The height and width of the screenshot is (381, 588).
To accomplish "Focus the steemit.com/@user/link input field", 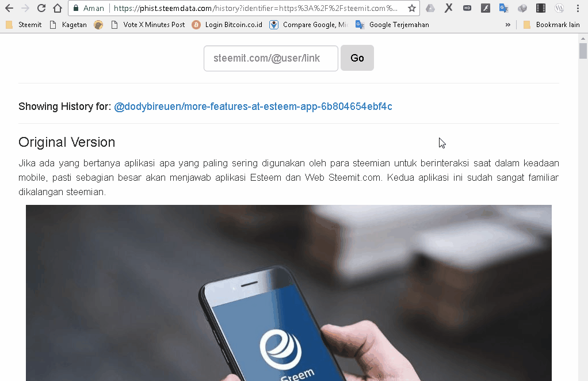I will click(x=271, y=58).
